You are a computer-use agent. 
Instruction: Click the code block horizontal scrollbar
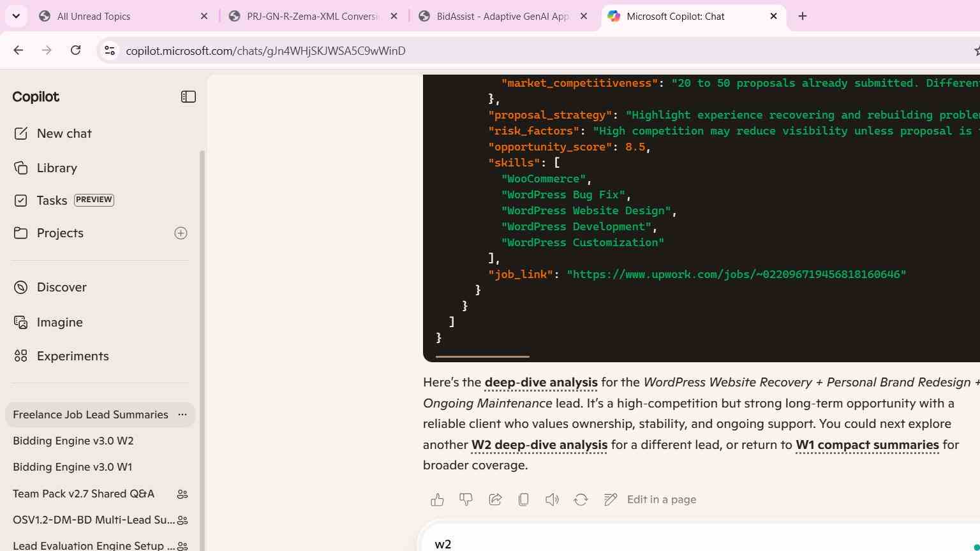(x=482, y=356)
